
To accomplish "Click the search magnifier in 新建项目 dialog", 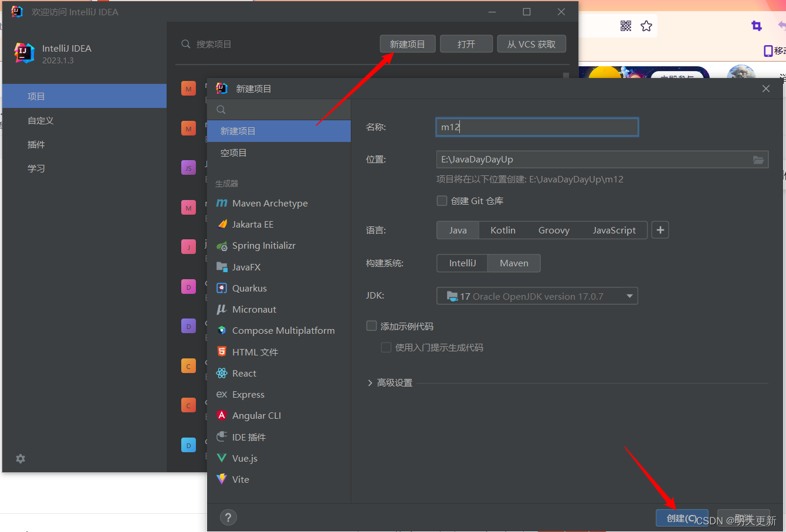I will [221, 110].
